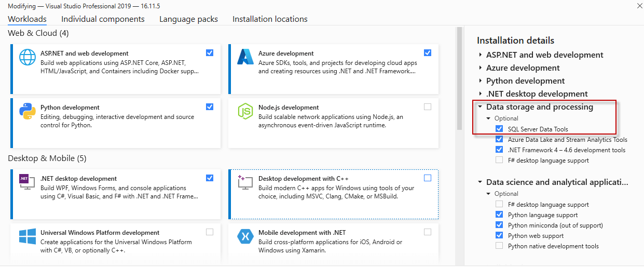Viewport: 644px width, 267px height.
Task: Check Python native development tools option
Action: point(499,246)
